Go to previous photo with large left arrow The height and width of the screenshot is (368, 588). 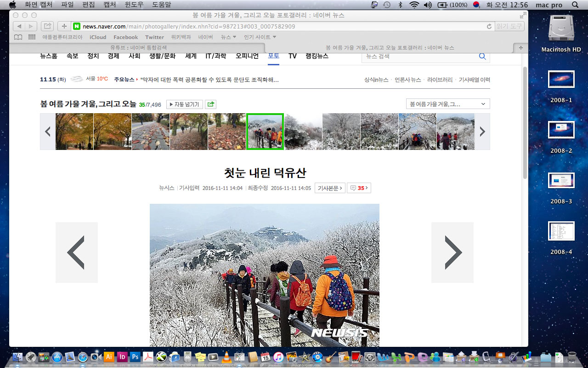tap(76, 253)
